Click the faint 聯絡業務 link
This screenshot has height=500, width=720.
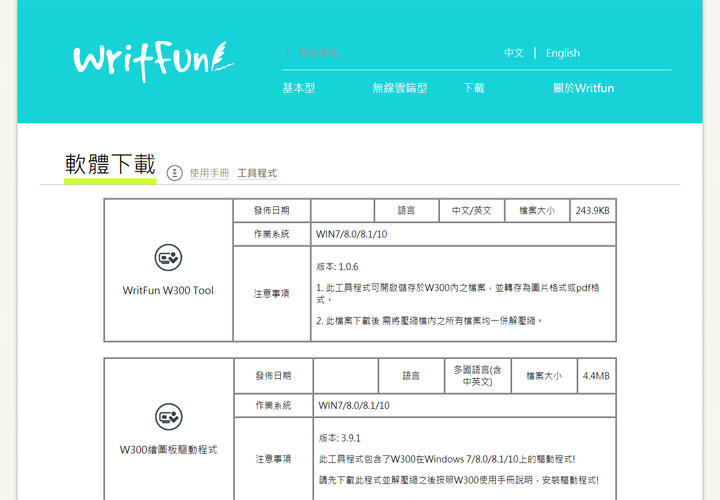click(x=318, y=52)
